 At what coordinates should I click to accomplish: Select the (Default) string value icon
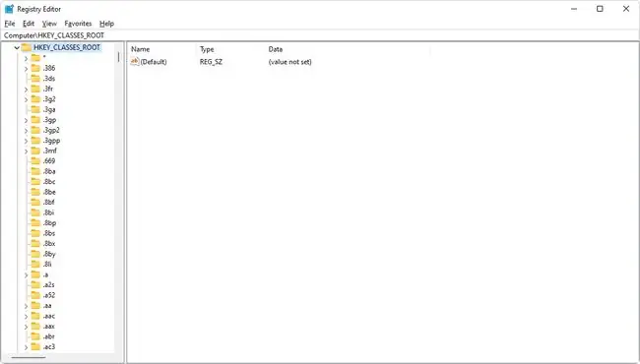[x=135, y=62]
